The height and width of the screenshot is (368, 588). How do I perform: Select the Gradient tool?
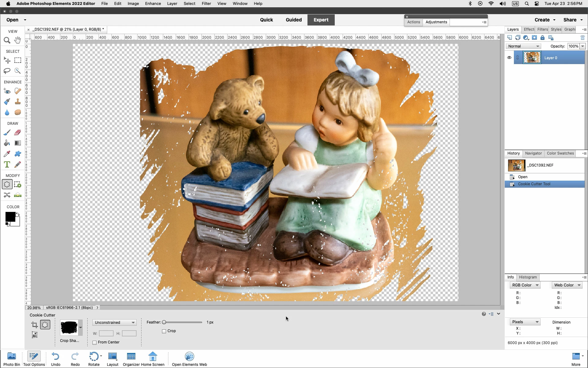18,143
